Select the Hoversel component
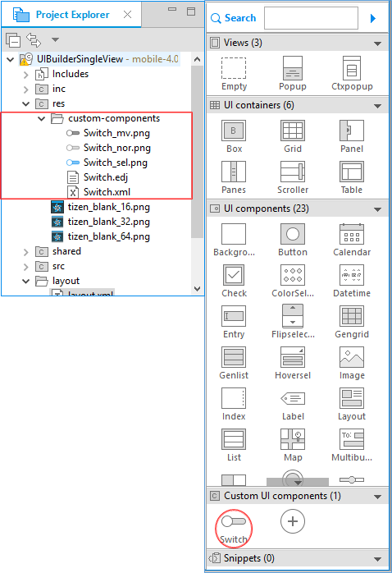 click(292, 363)
